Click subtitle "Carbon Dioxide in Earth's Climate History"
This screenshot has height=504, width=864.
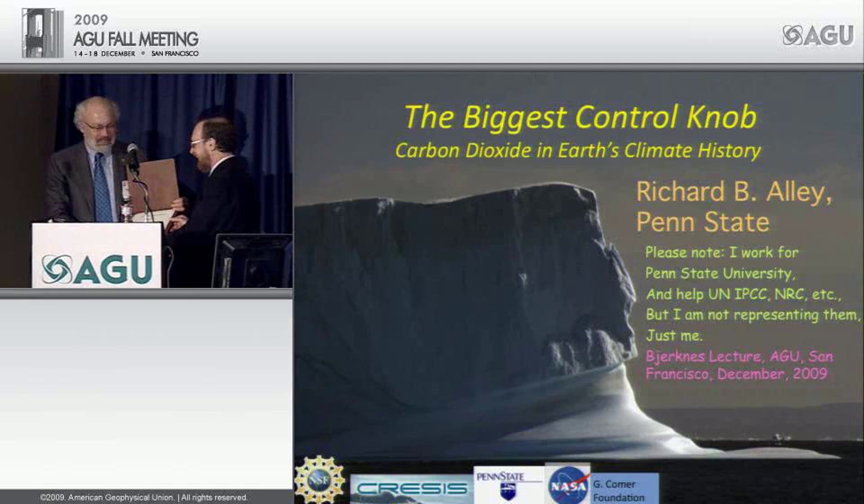(x=578, y=150)
